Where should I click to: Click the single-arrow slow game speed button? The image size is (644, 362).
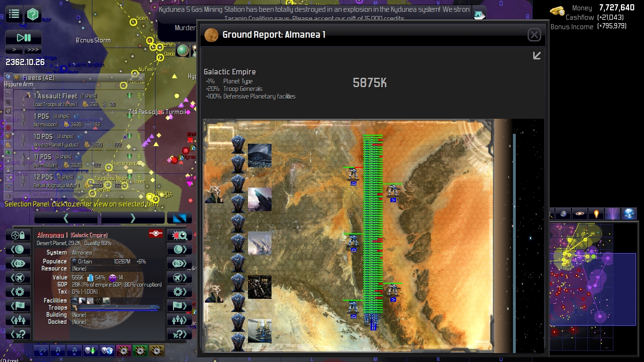(14, 49)
